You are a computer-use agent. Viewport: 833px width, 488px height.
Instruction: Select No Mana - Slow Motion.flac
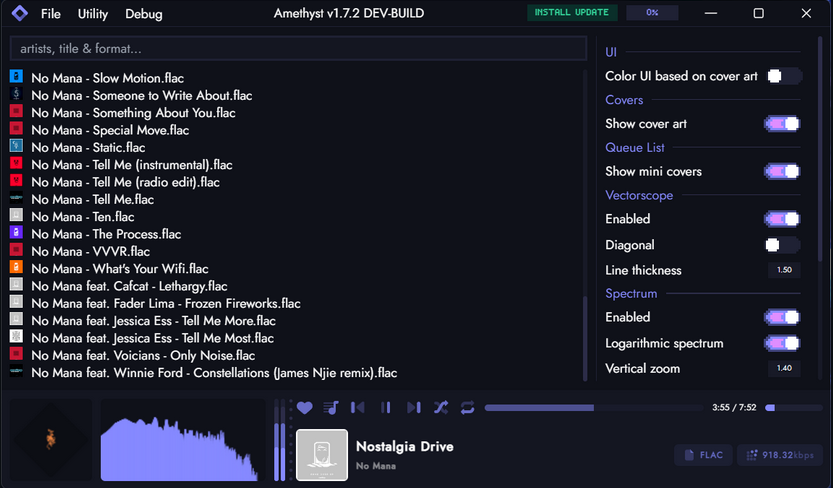tap(107, 78)
